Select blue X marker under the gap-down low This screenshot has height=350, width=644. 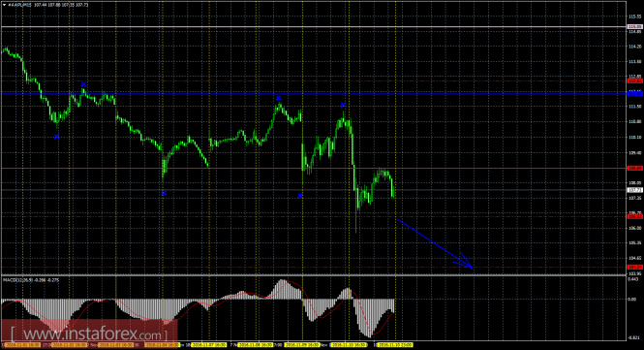click(300, 196)
